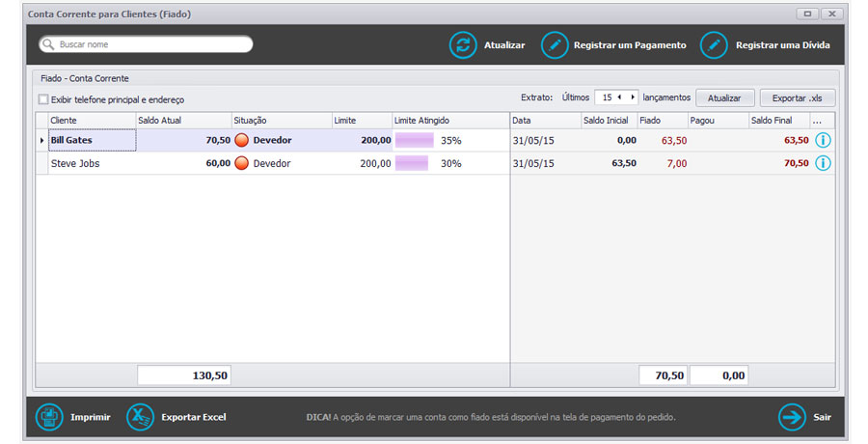Viewport: 868px width, 444px height.
Task: Open info icon for the 63,50 entry
Action: pyautogui.click(x=823, y=140)
